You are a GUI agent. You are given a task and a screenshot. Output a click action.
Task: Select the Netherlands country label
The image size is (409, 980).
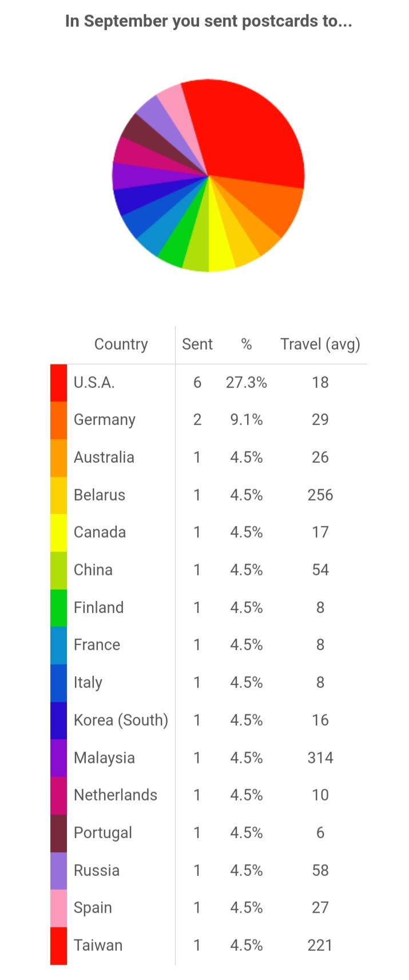(116, 795)
